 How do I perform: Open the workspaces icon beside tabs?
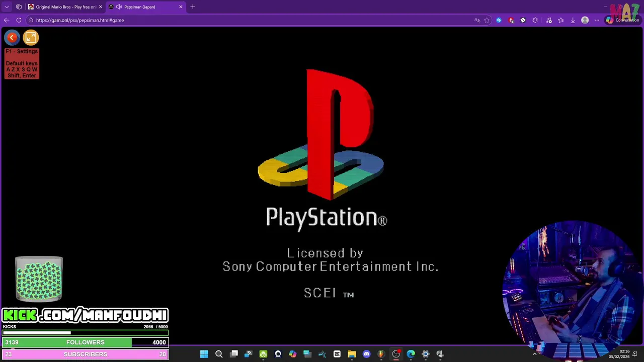tap(19, 7)
